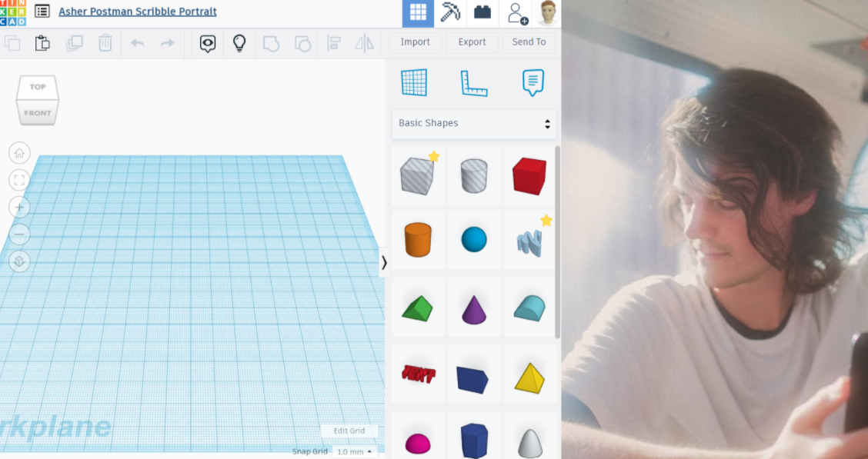This screenshot has height=459, width=868.
Task: Collapse the shapes panel arrow
Action: pos(384,263)
